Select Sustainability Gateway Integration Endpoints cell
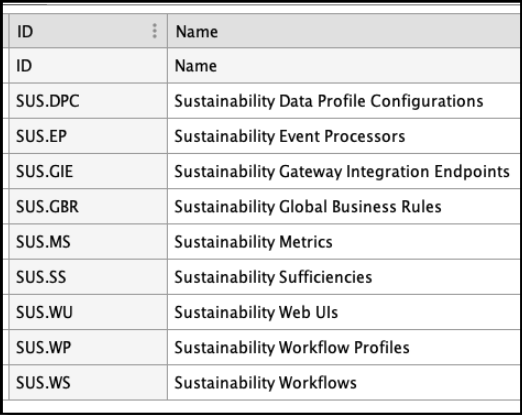522x415 pixels. 345,171
